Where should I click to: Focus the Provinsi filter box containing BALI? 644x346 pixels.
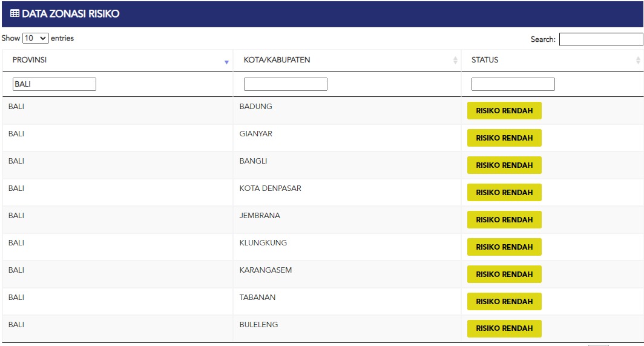click(54, 84)
